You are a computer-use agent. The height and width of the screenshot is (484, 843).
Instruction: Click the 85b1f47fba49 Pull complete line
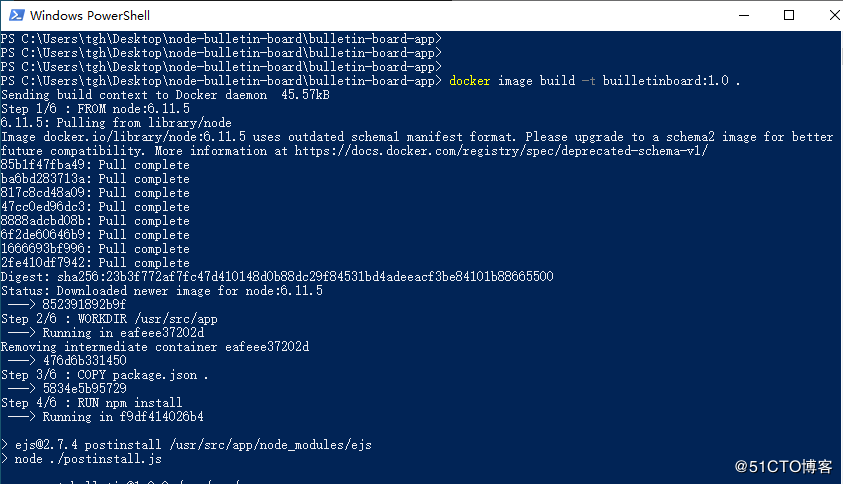(x=95, y=165)
